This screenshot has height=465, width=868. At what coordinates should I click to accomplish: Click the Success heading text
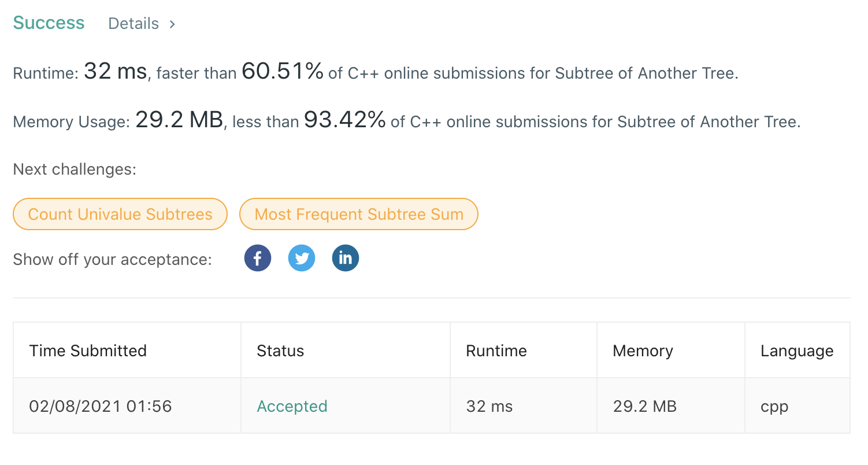(49, 23)
